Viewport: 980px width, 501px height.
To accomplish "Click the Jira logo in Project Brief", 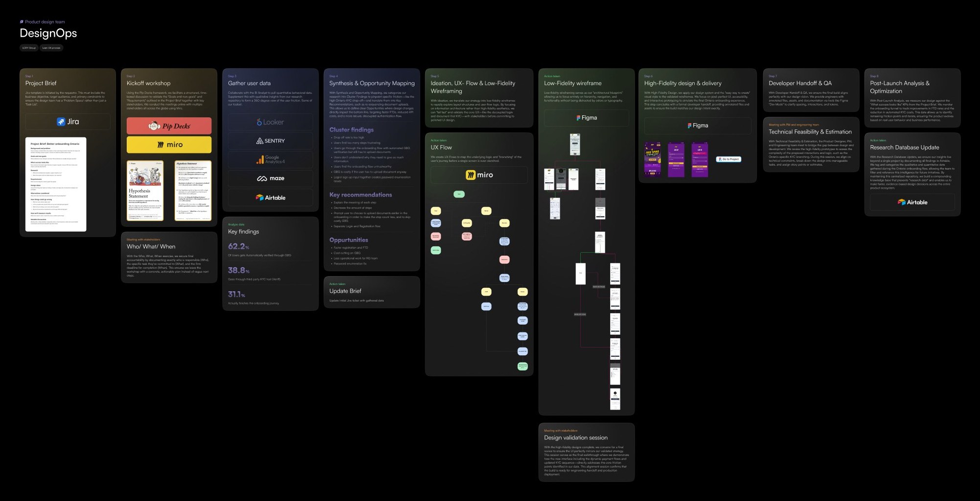I will [x=68, y=122].
